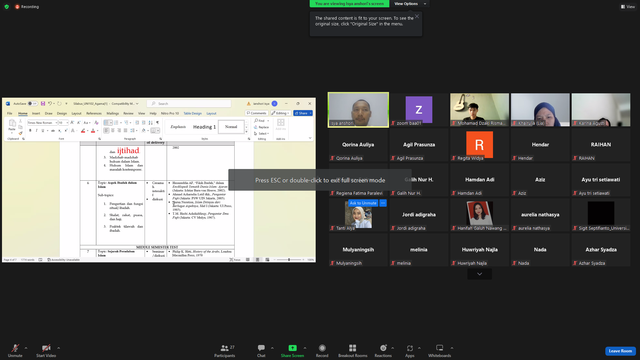
Task: Open the Editing mode dropdown in Word
Action: (x=280, y=113)
